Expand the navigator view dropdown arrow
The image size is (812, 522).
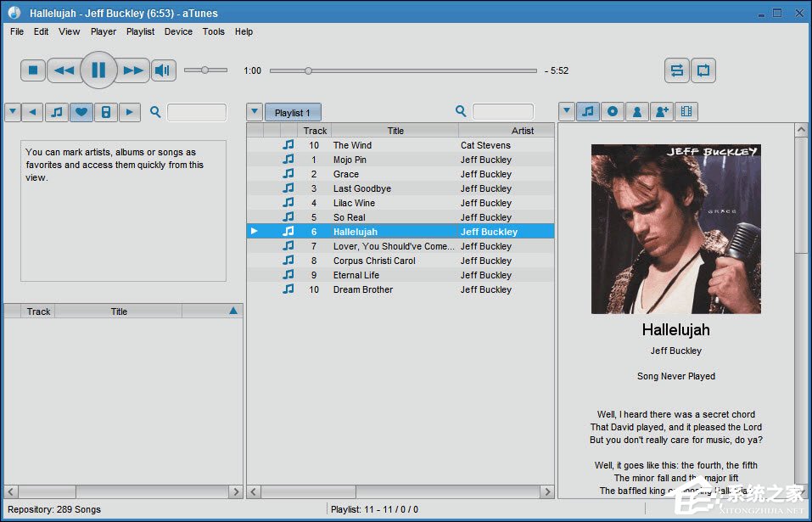pos(12,112)
